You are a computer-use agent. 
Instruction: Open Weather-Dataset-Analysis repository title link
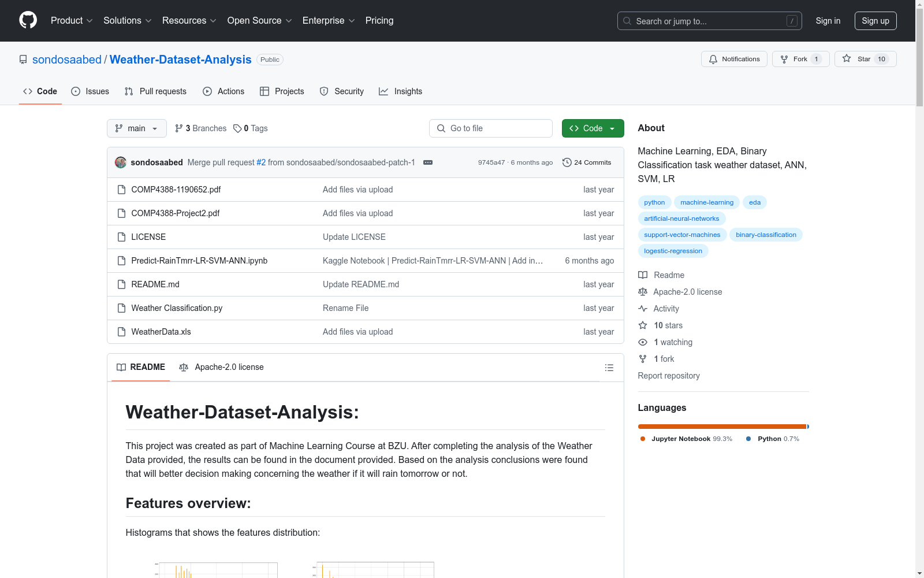181,60
